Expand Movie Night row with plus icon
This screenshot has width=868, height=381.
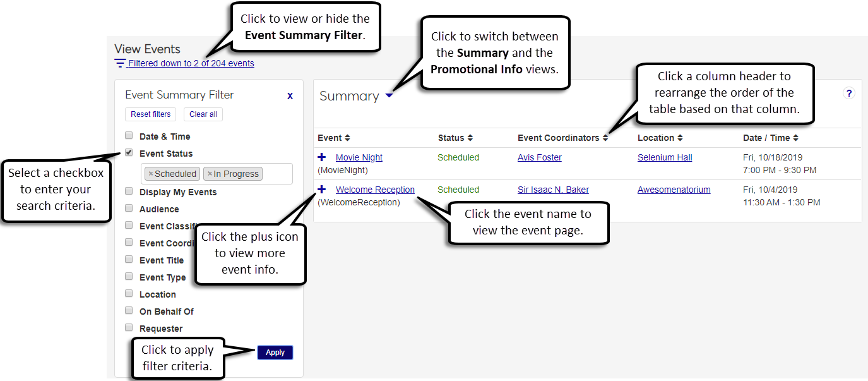coord(322,157)
